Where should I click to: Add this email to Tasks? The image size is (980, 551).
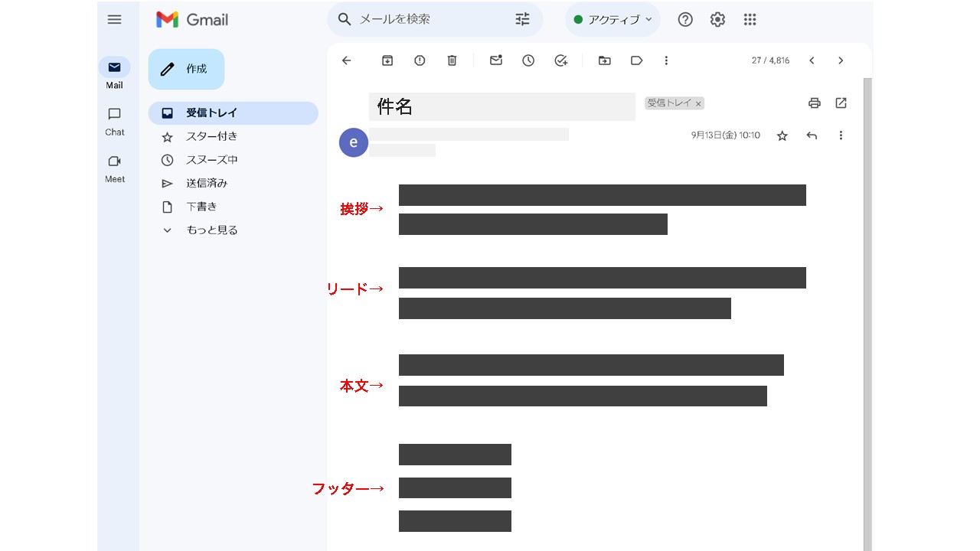pos(560,60)
